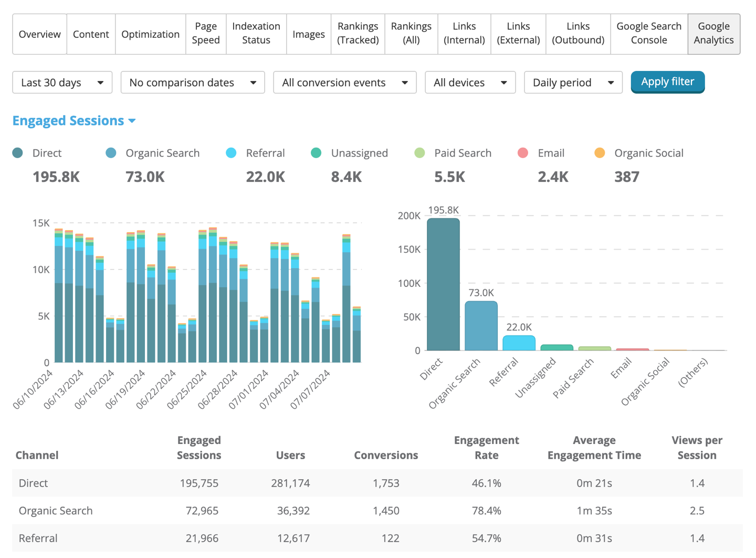756x558 pixels.
Task: Click the 12,617 users cell
Action: (293, 538)
